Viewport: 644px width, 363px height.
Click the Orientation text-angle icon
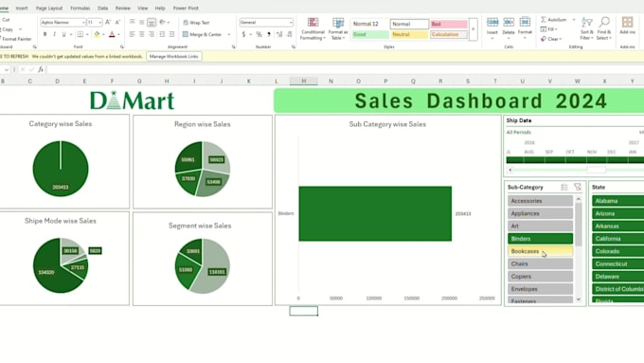click(x=163, y=22)
